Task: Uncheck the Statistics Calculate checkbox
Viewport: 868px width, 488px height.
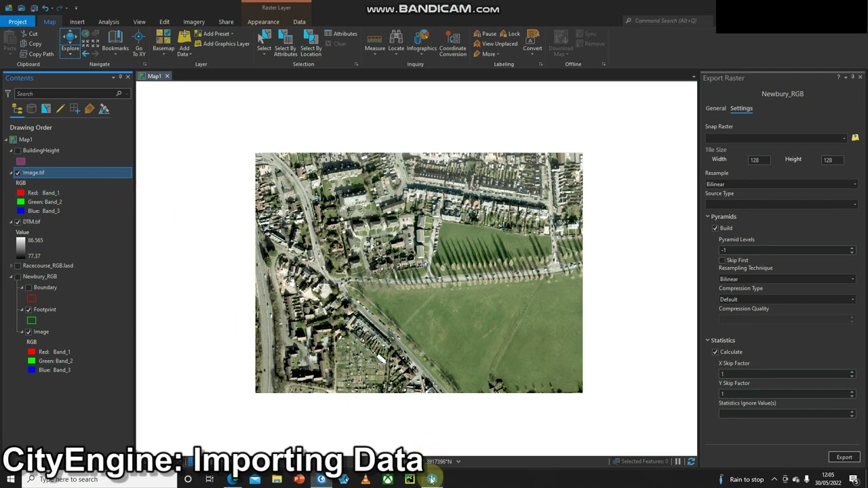Action: tap(715, 352)
